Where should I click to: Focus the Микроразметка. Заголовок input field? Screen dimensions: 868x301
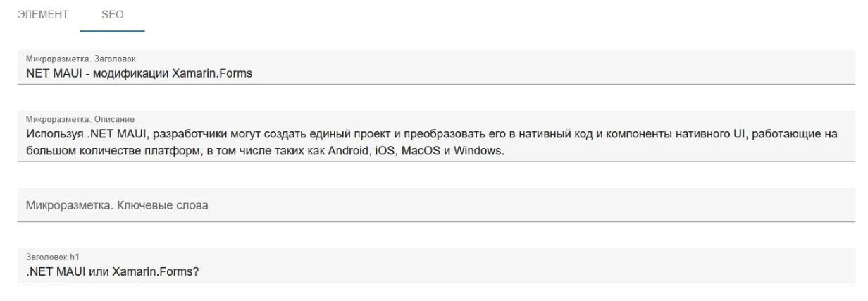493,75
